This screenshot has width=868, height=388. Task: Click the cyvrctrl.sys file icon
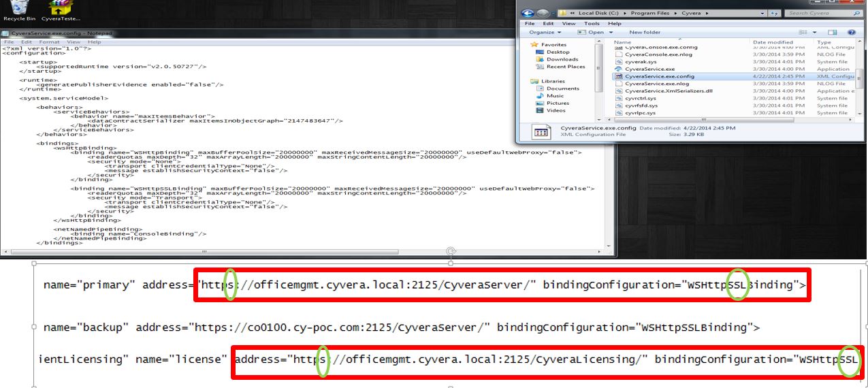click(x=619, y=98)
